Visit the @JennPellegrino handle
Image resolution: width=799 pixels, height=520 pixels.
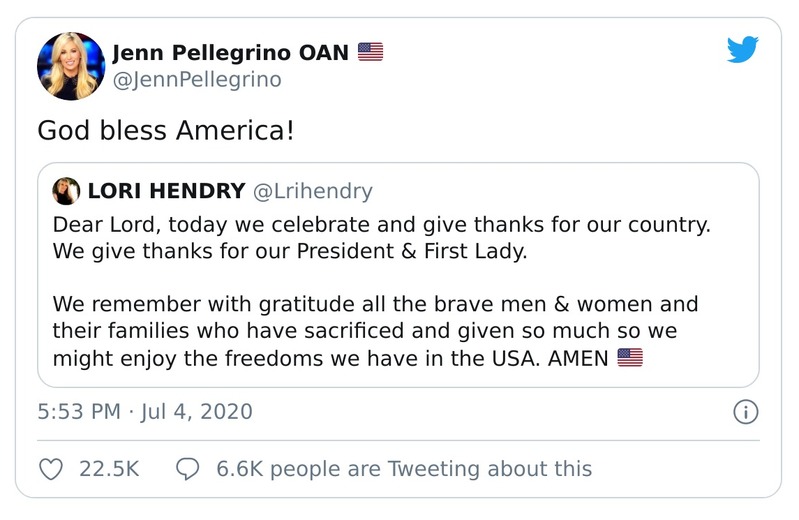196,78
